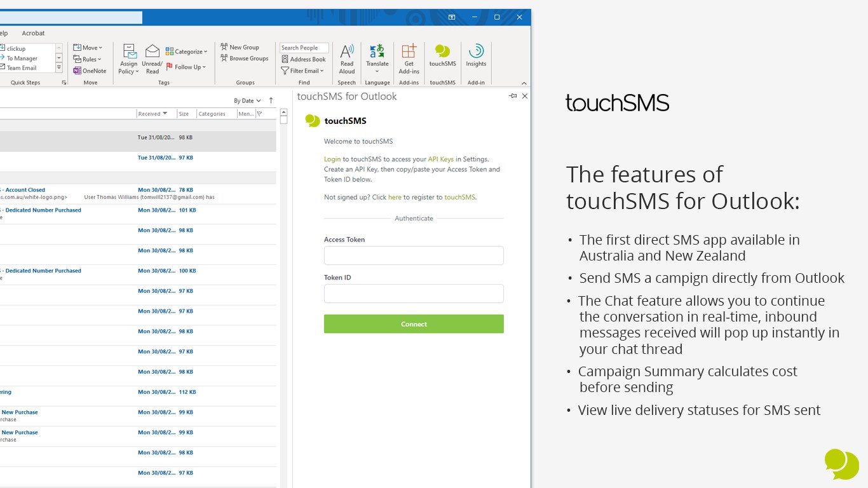The image size is (868, 488).
Task: Focus the Access Token field
Action: click(414, 255)
